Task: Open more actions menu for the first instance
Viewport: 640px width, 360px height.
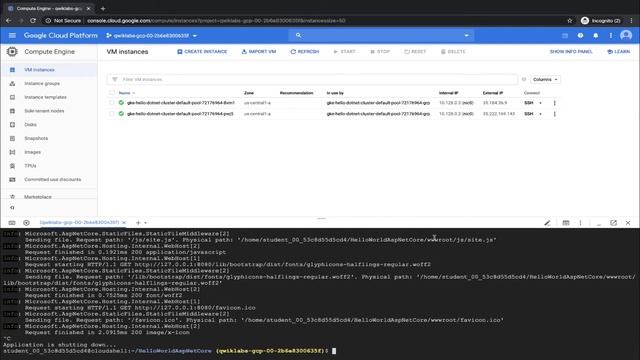Action: 554,103
